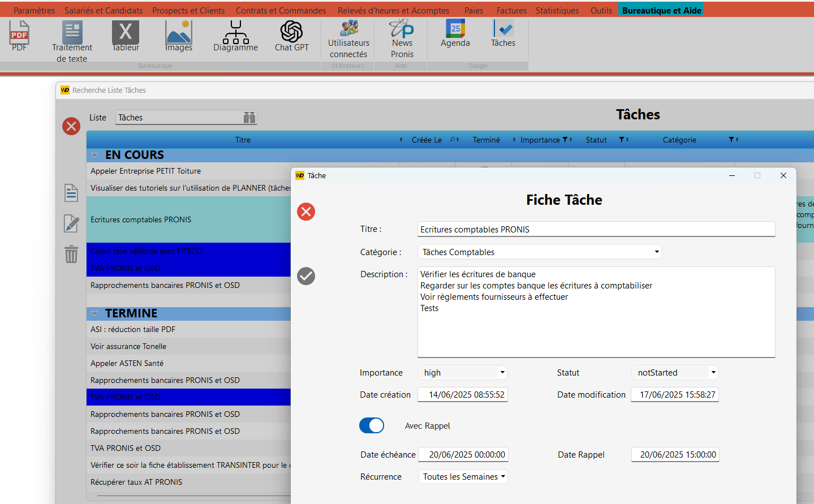The height and width of the screenshot is (504, 814).
Task: Open the Catégorie dropdown showing Tâches Comptables
Action: [540, 252]
